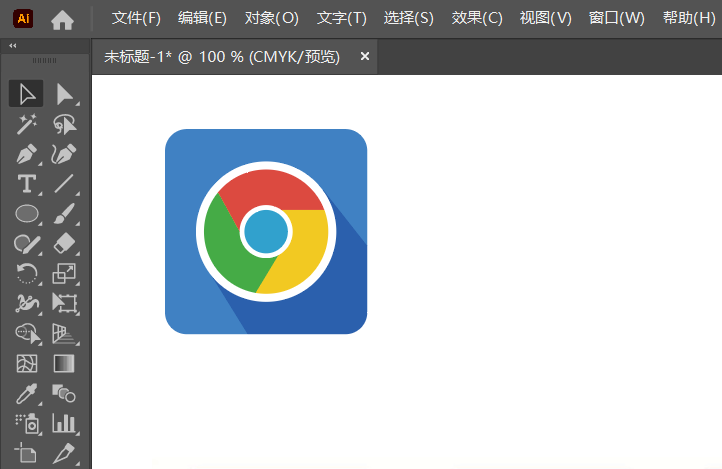The height and width of the screenshot is (469, 722).
Task: Select the Direct Selection tool
Action: click(64, 94)
